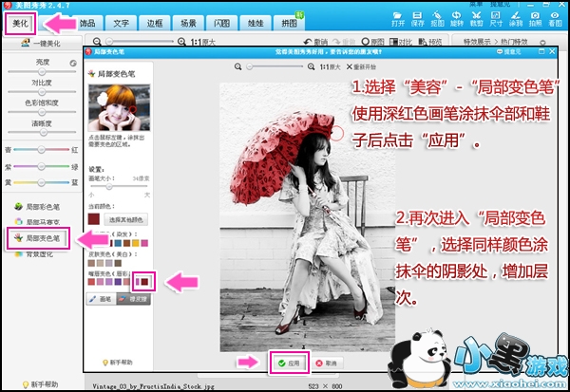
Task: Pick the dark red lip color swatch
Action: [x=146, y=281]
